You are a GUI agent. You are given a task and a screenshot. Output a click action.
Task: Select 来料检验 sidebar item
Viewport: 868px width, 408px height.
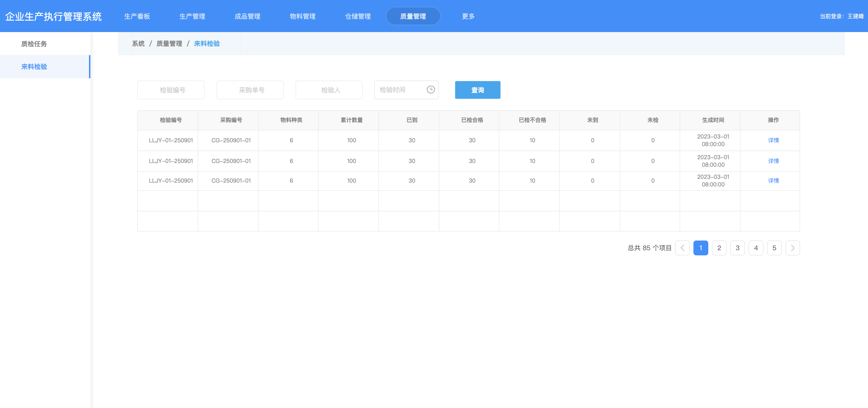[34, 67]
